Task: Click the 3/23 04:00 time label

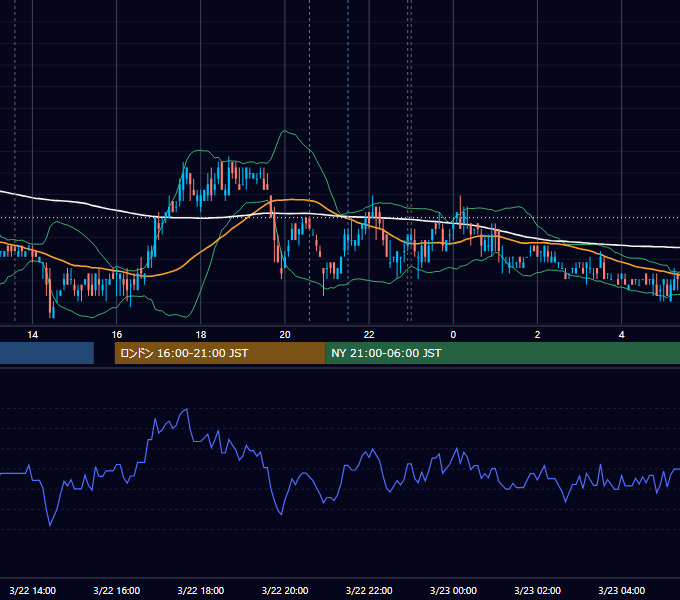Action: (621, 590)
